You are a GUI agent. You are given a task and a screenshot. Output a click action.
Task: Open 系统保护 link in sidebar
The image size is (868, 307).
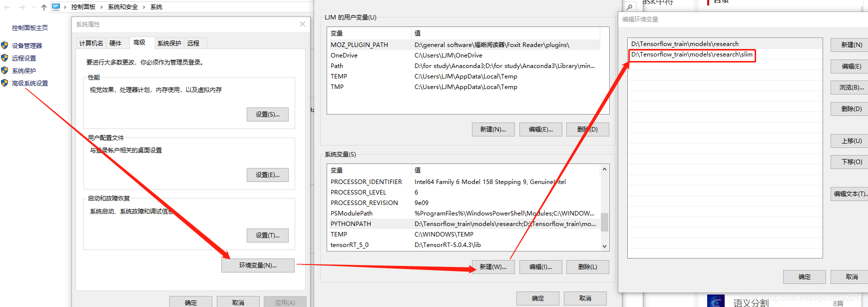pos(24,70)
